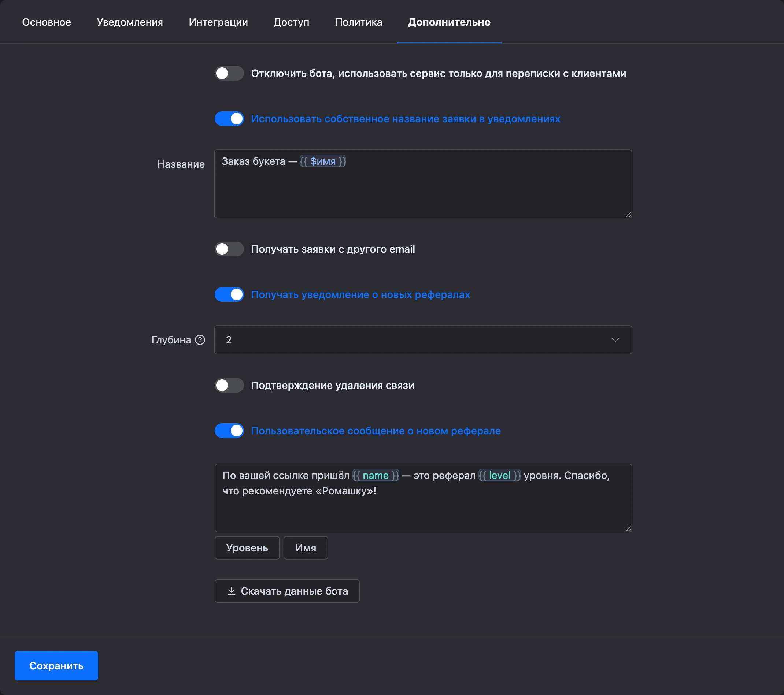Toggle Отключить бота switch
Screen dimensions: 784x695
tap(229, 73)
